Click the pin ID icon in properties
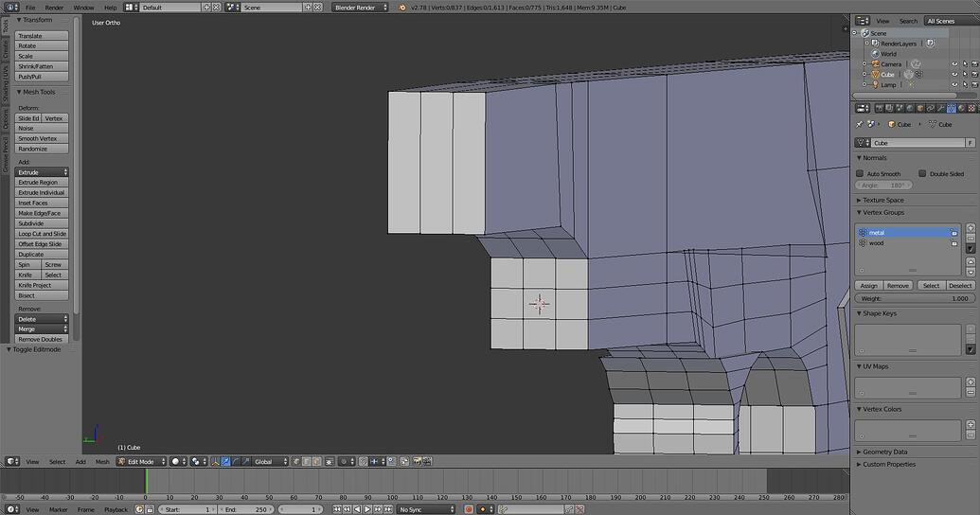Viewport: 980px width, 515px height. [860, 124]
